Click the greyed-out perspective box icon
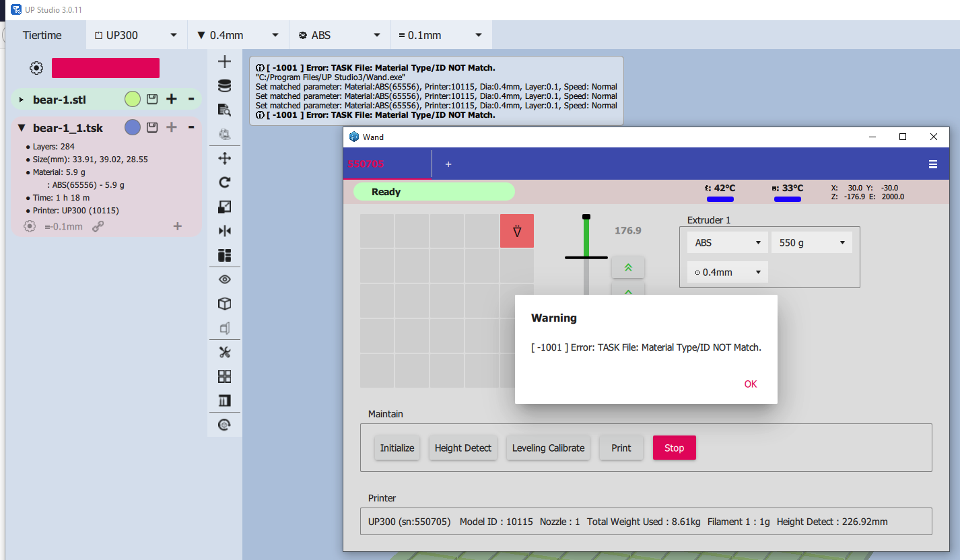The height and width of the screenshot is (560, 960). click(225, 328)
